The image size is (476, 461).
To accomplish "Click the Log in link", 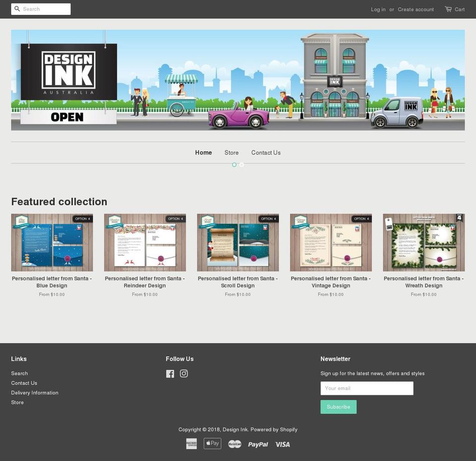I will pos(378,8).
